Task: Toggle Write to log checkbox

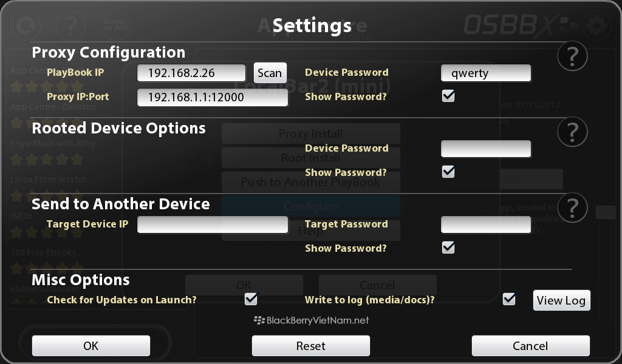Action: pyautogui.click(x=509, y=299)
